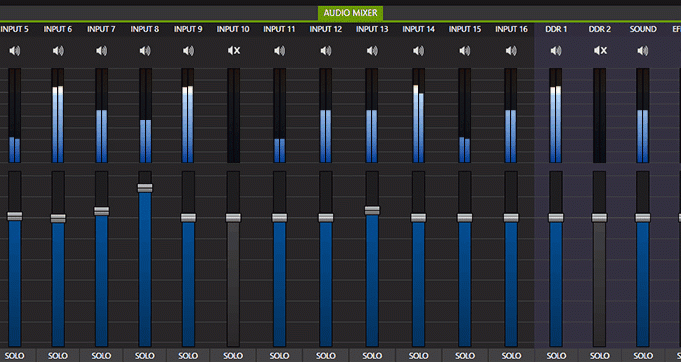Mute the INPUT 11 speaker icon
This screenshot has width=681, height=362.
tap(280, 51)
